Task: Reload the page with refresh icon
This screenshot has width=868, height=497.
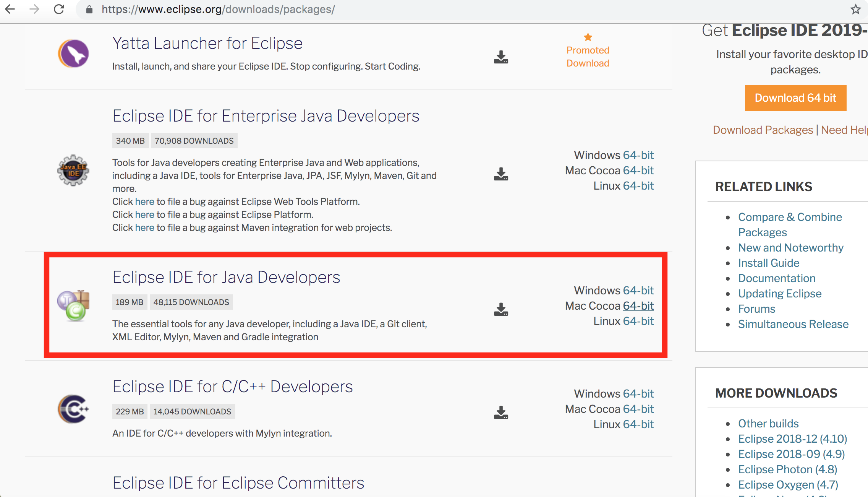Action: [59, 9]
